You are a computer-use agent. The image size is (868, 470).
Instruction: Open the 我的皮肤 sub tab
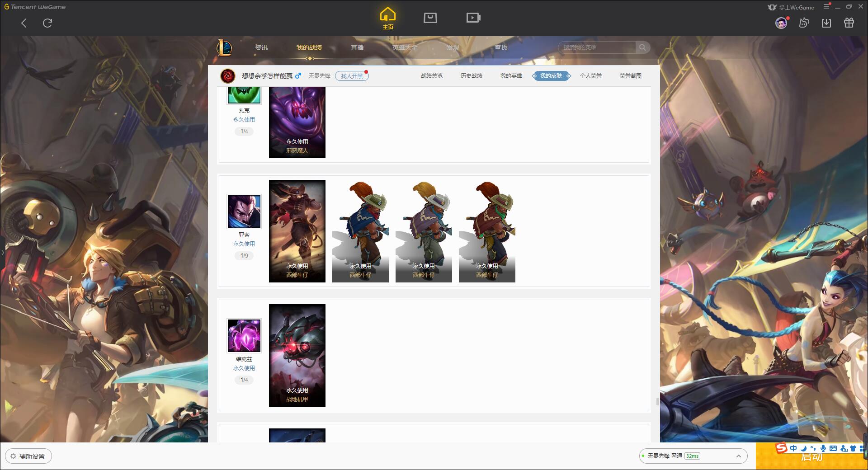click(x=551, y=76)
